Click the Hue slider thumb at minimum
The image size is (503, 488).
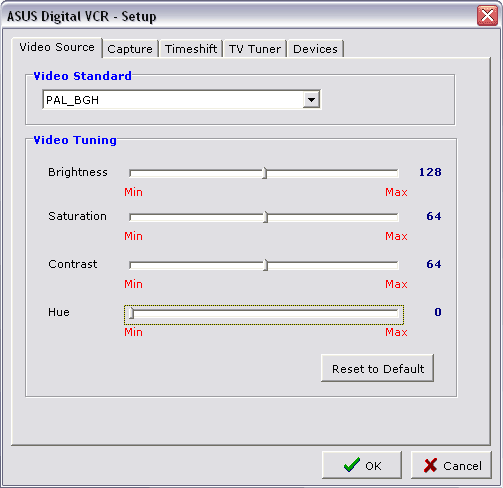pyautogui.click(x=131, y=313)
